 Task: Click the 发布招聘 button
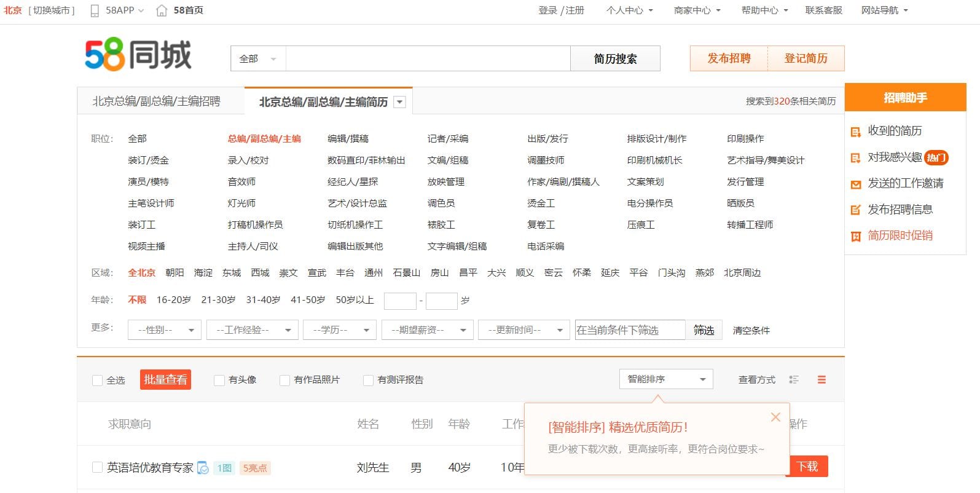(x=729, y=58)
